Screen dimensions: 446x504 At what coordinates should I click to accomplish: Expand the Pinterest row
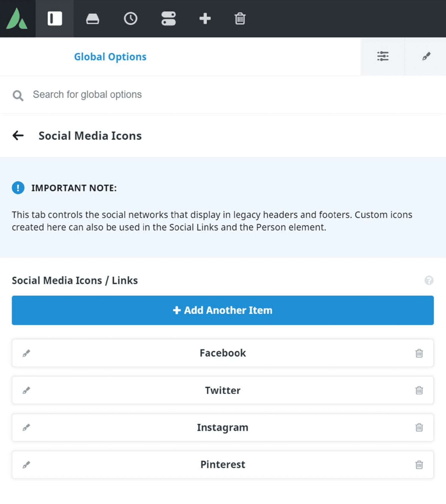tap(223, 464)
